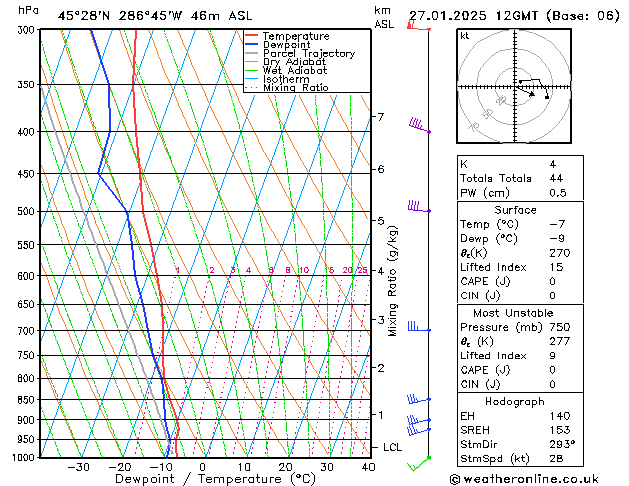The height and width of the screenshot is (486, 629).
Task: Click the 'Pressure (mb)' value 750
Action: (560, 327)
